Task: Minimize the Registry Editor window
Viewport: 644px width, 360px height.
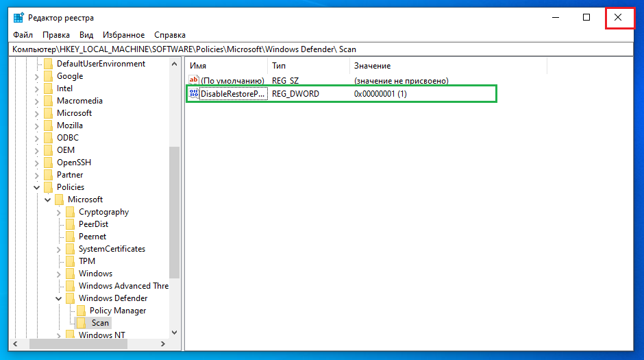Action: click(556, 17)
